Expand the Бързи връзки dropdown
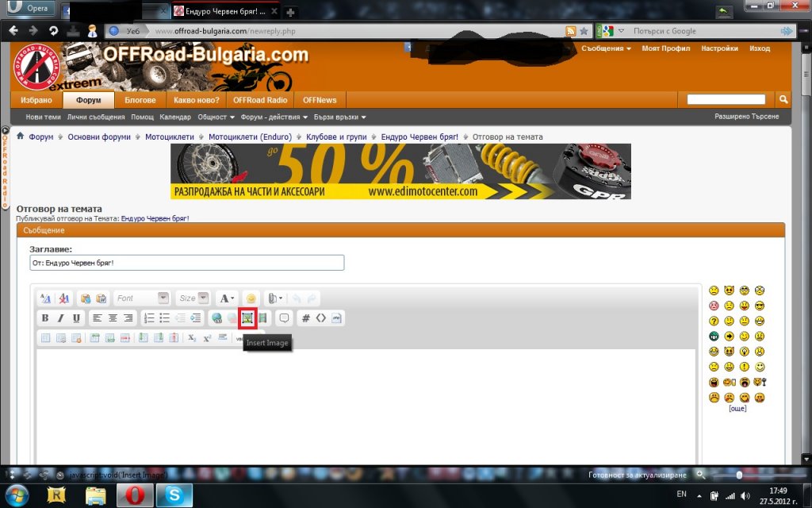This screenshot has height=508, width=812. pyautogui.click(x=339, y=117)
